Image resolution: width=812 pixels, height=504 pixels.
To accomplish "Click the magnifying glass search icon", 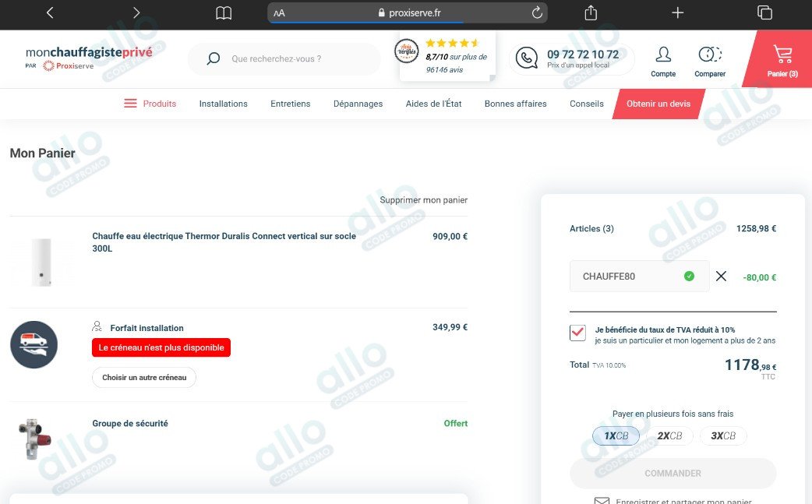I will 213,58.
